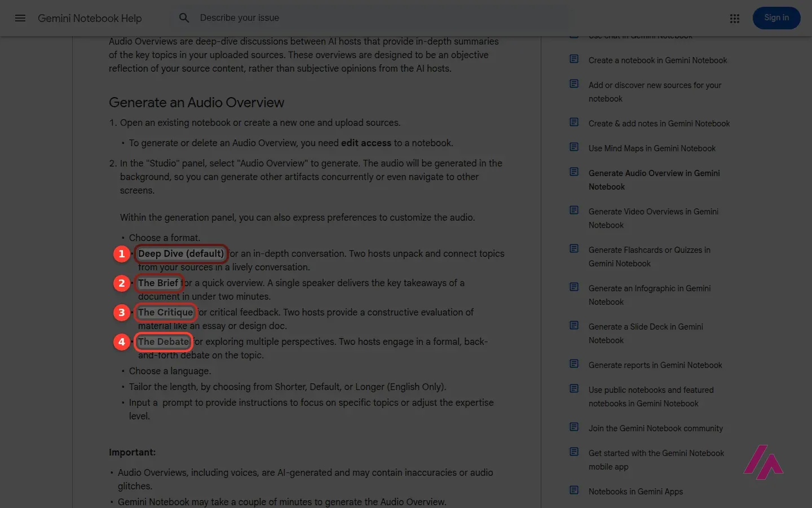Click the Sign in button
This screenshot has width=812, height=508.
pyautogui.click(x=776, y=18)
